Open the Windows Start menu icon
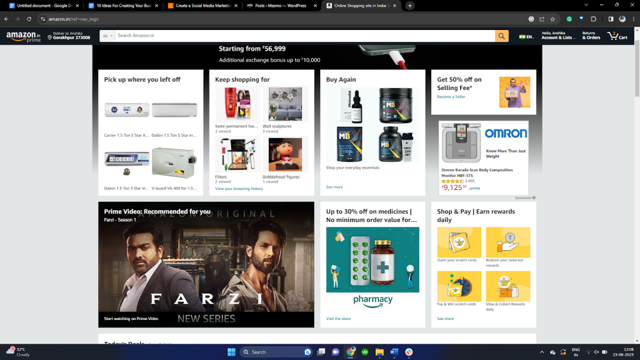640x360 pixels. [x=231, y=352]
